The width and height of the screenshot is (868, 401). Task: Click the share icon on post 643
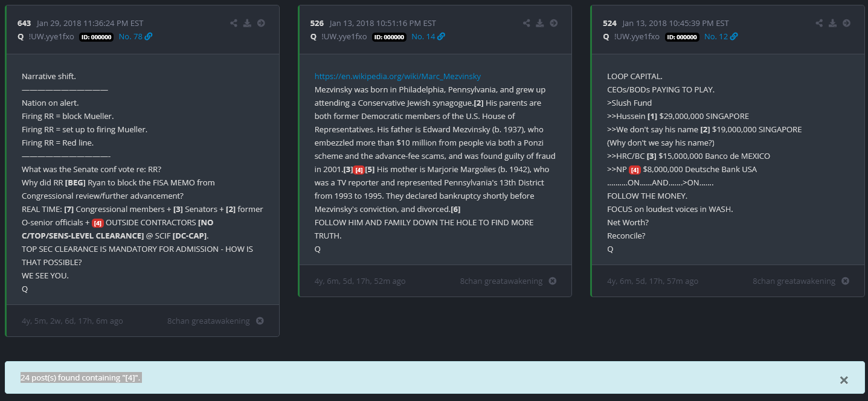[x=234, y=24]
